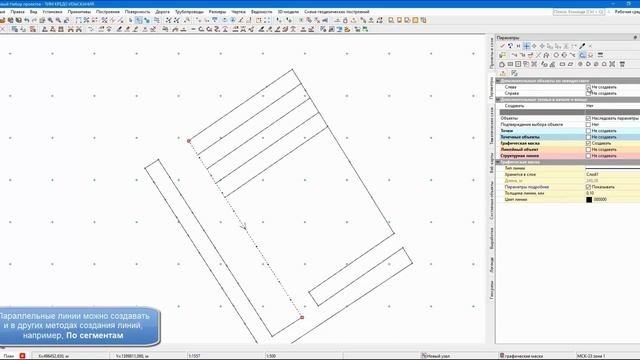Screen dimensions: 640x360
Task: Select the highlighted parallel-line method icon
Action: [x=582, y=55]
